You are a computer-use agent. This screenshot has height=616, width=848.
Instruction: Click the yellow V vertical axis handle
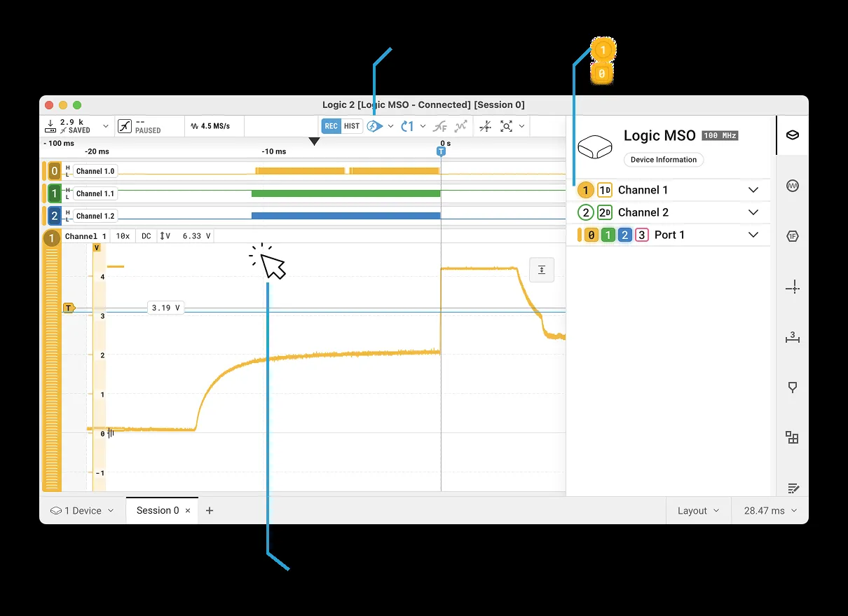click(97, 247)
